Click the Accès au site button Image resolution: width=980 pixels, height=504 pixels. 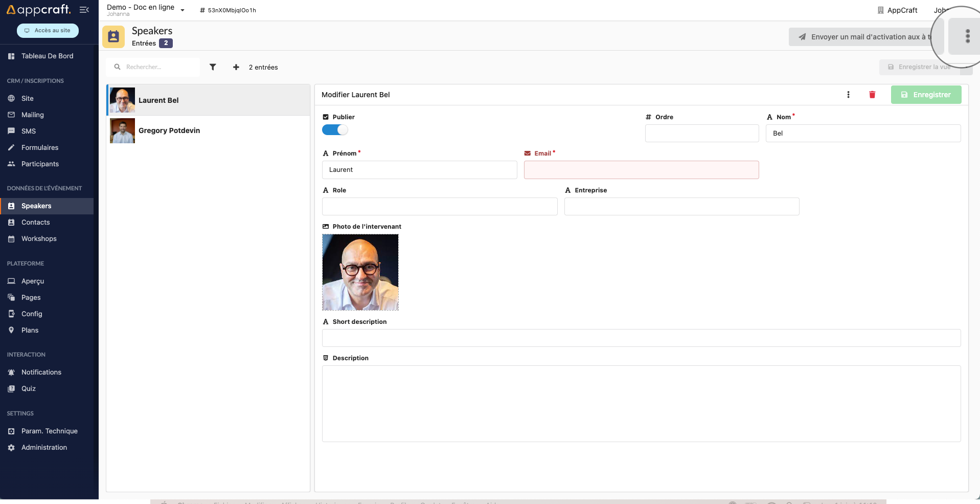pyautogui.click(x=48, y=31)
